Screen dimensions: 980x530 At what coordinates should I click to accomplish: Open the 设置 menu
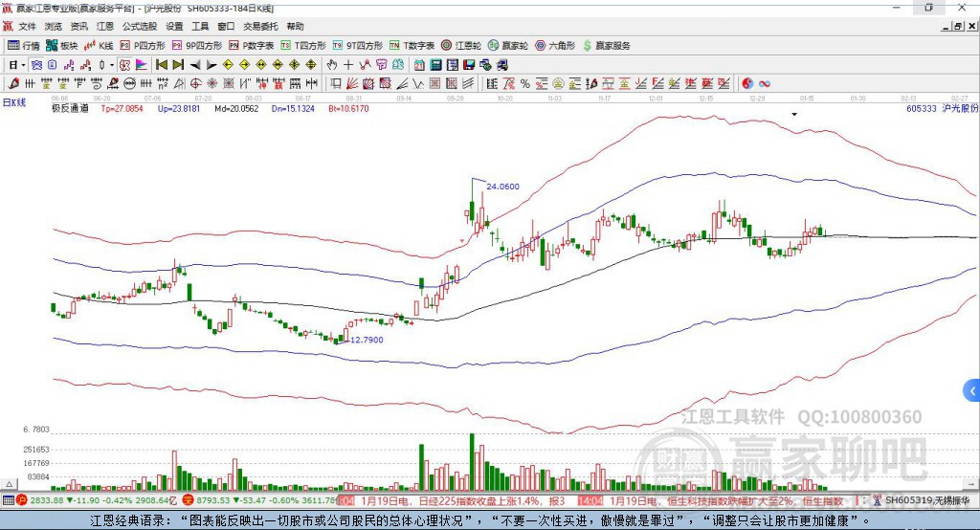click(x=174, y=26)
